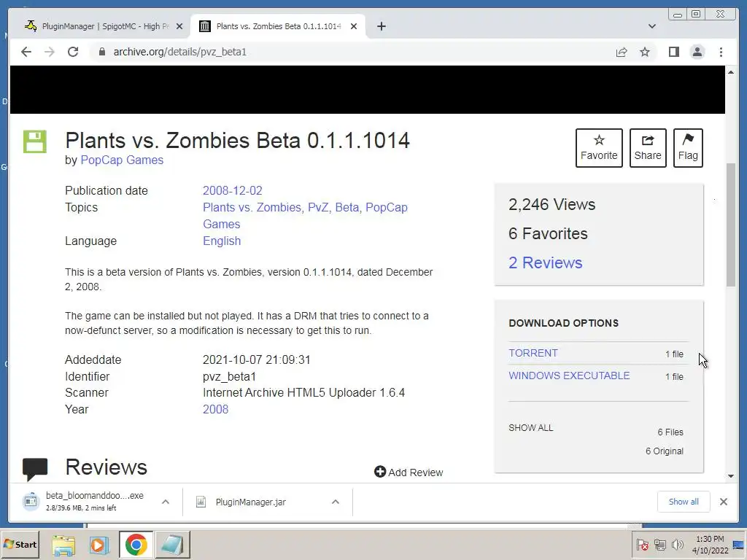Close the downloads bar

[723, 502]
